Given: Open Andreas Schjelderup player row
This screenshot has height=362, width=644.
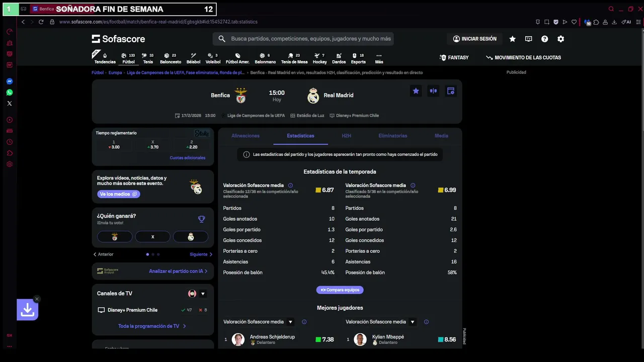Looking at the screenshot, I should click(279, 339).
